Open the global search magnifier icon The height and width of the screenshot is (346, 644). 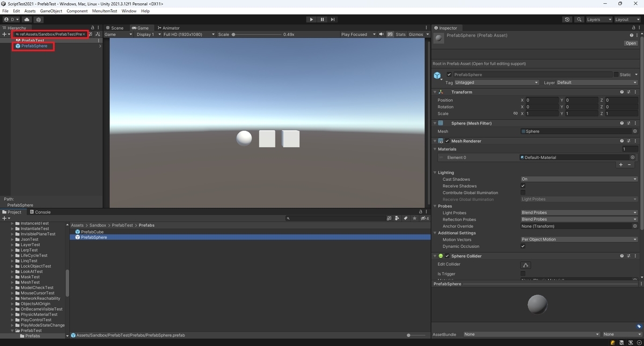pyautogui.click(x=579, y=19)
